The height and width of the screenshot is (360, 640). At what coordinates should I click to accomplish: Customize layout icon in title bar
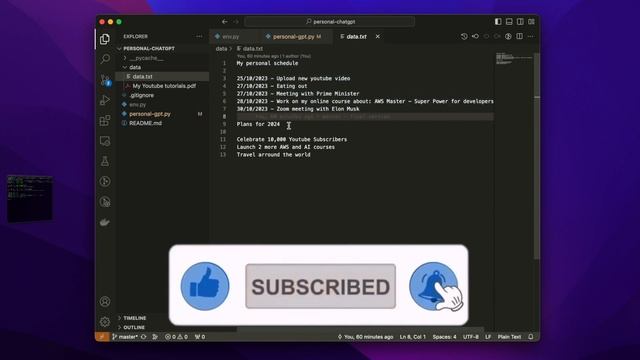(x=531, y=22)
